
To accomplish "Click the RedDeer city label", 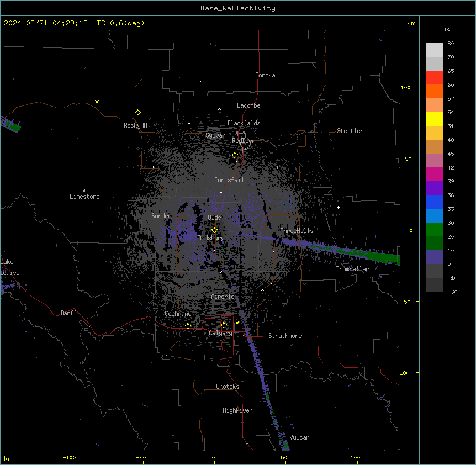I will (x=243, y=141).
